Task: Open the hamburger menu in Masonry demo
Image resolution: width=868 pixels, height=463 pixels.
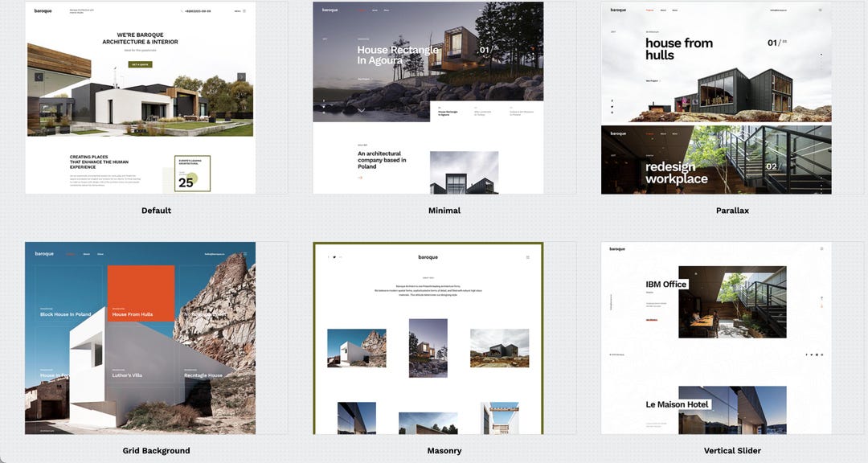Action: coord(527,257)
